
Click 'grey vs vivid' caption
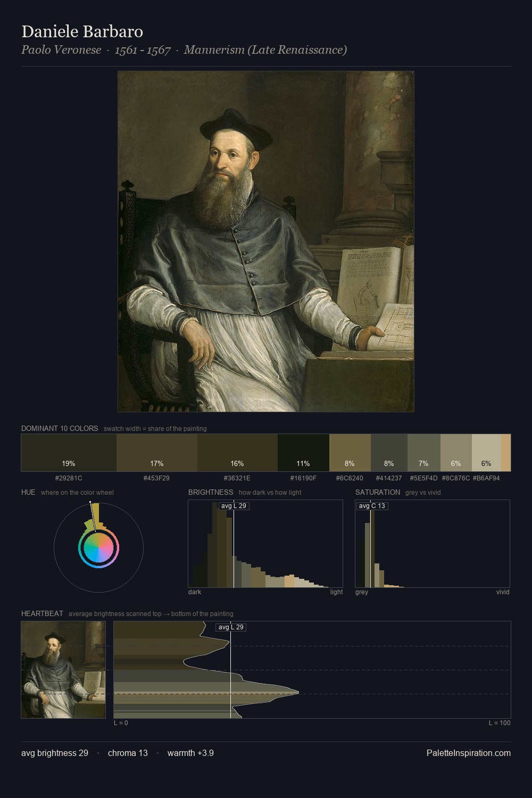click(423, 493)
